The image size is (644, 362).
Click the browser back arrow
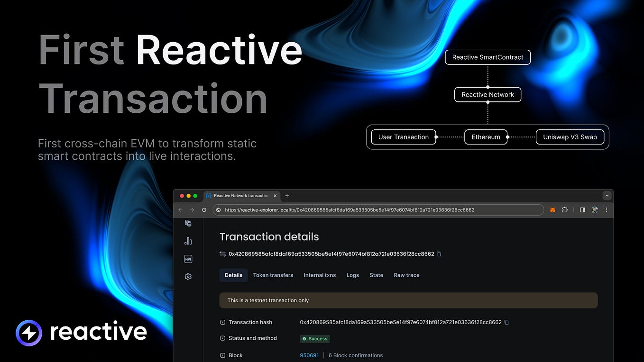click(x=180, y=210)
